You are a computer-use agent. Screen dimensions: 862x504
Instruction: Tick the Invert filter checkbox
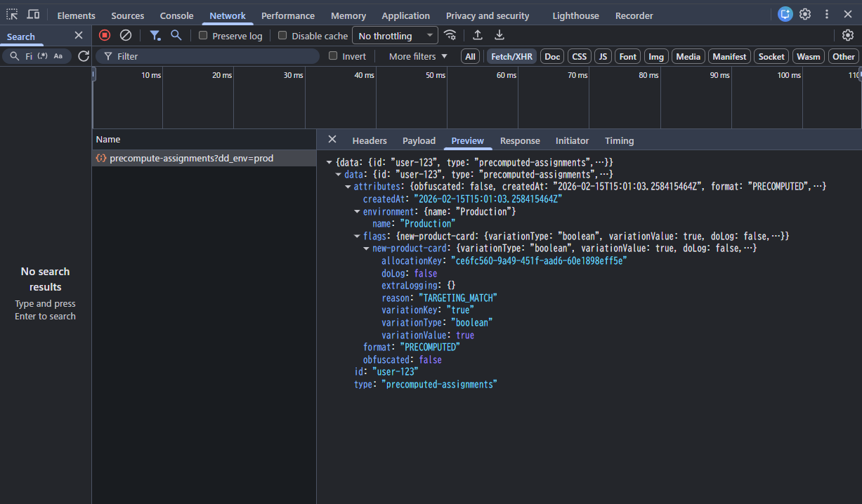tap(334, 56)
